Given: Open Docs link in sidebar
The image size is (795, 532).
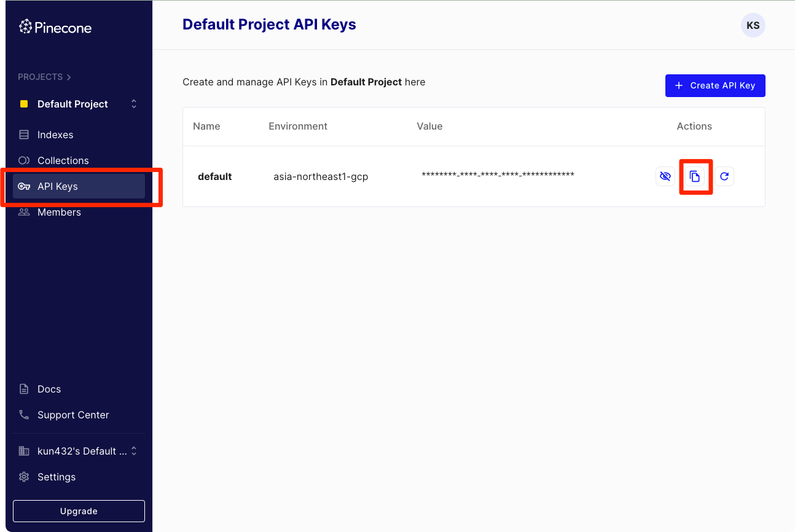Looking at the screenshot, I should pyautogui.click(x=79, y=389).
